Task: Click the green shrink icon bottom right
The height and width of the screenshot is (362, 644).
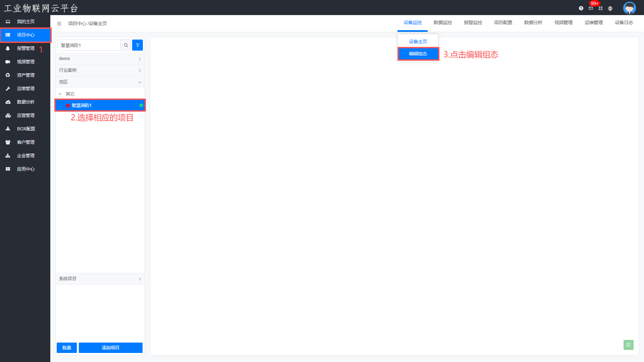Action: coord(628,345)
